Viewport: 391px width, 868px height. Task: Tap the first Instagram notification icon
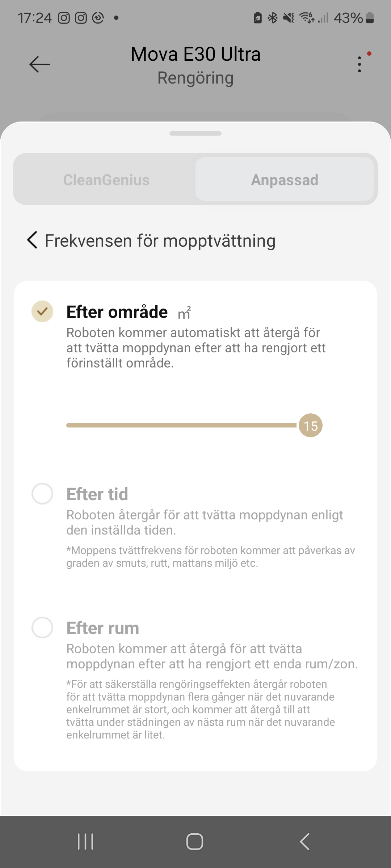(64, 18)
